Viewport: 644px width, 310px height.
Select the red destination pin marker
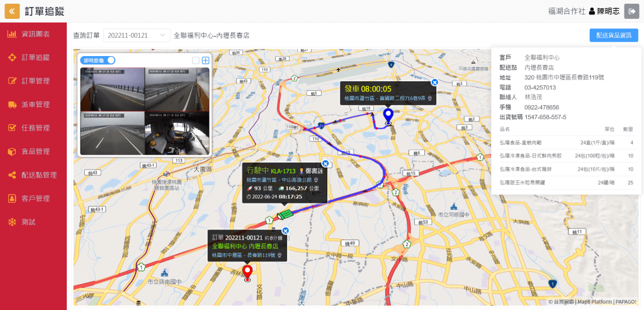(x=247, y=273)
